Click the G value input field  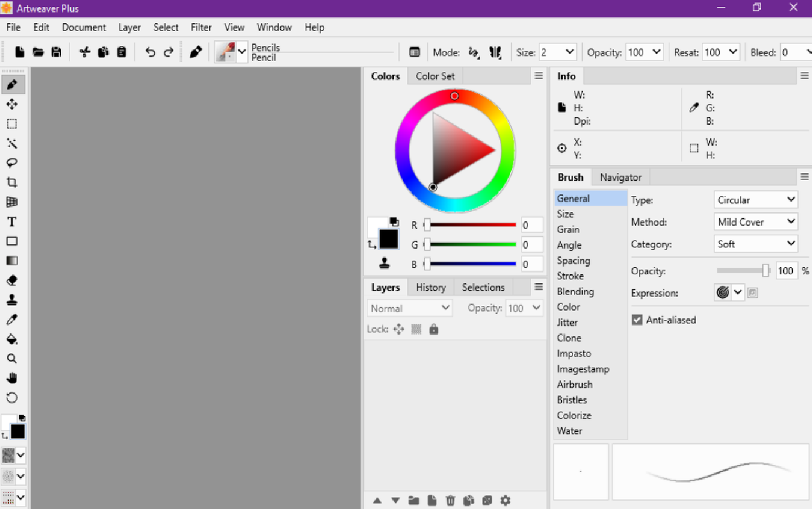pos(532,244)
